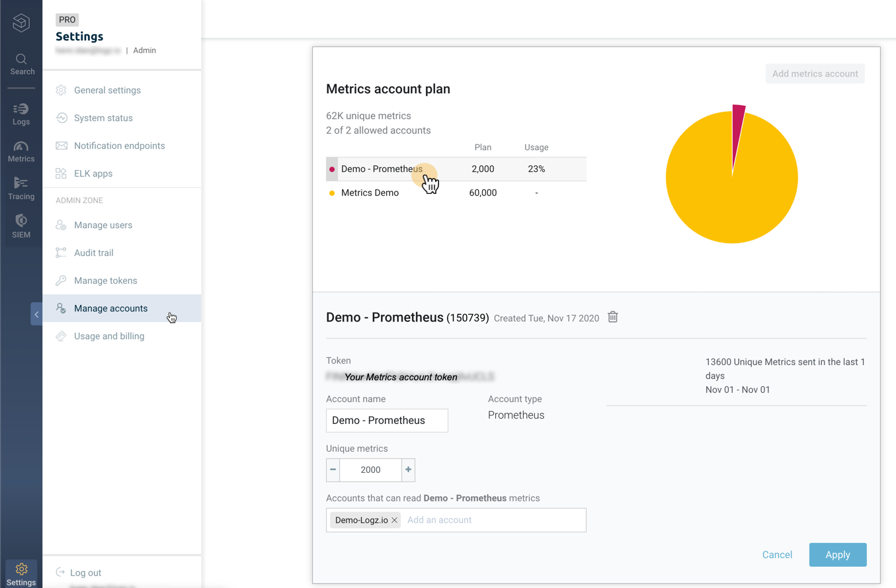The image size is (896, 588).
Task: Click the Apply button
Action: 837,555
